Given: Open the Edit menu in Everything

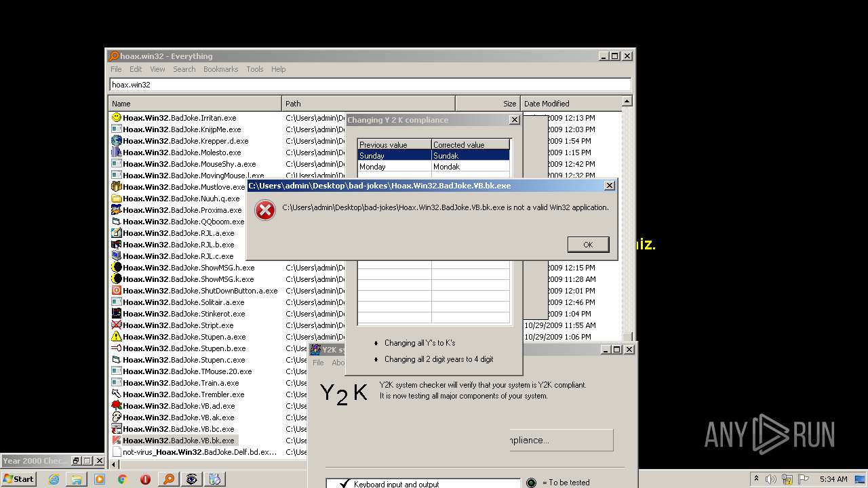Looking at the screenshot, I should click(136, 69).
